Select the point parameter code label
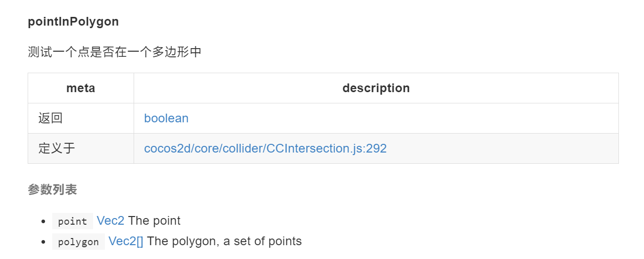 click(x=73, y=221)
